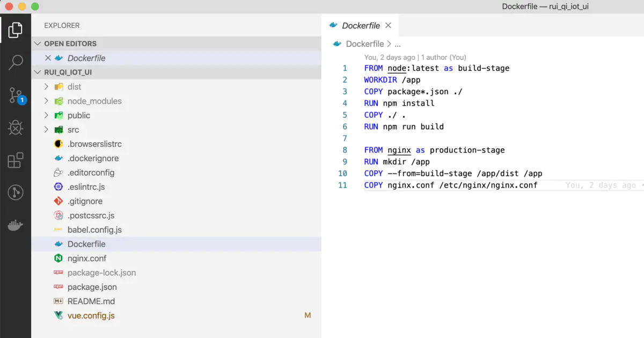This screenshot has width=644, height=338.
Task: Click Dockerfile in the breadcrumb bar
Action: (364, 44)
